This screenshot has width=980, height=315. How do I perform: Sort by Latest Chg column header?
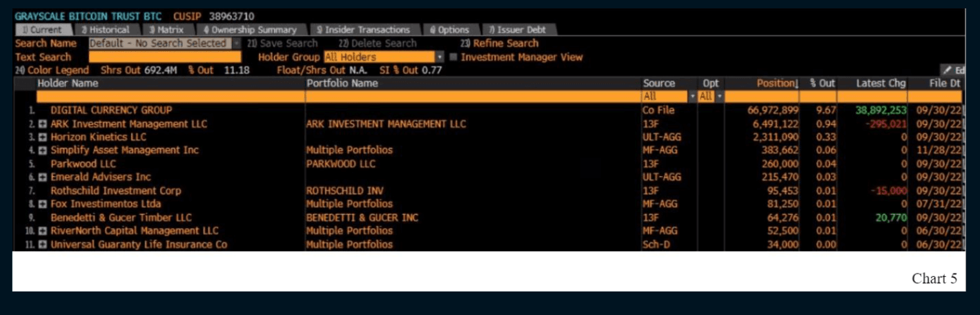[x=881, y=84]
